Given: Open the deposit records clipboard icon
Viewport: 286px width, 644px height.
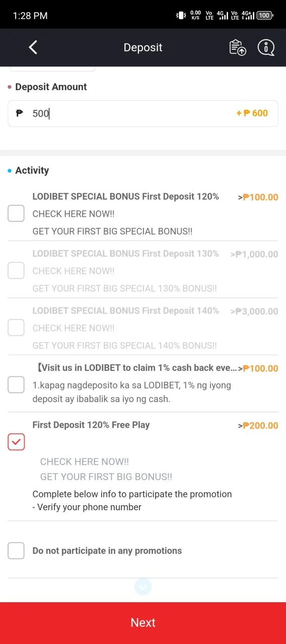Looking at the screenshot, I should point(238,47).
